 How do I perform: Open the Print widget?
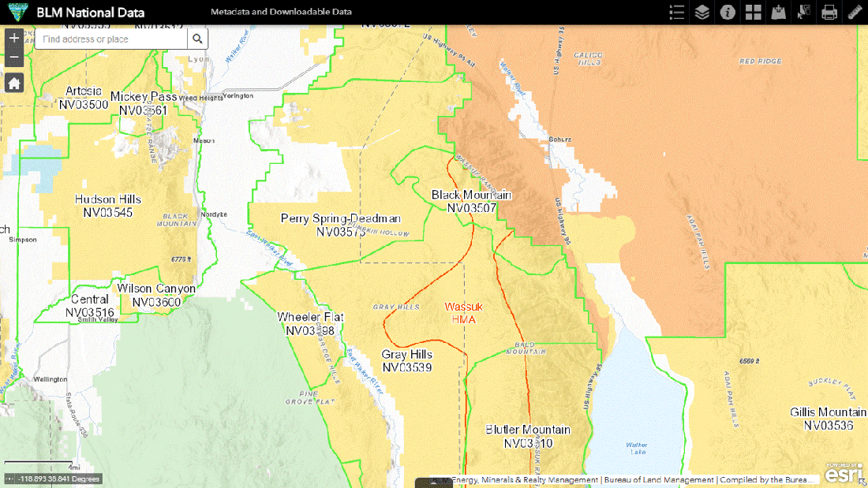click(829, 12)
